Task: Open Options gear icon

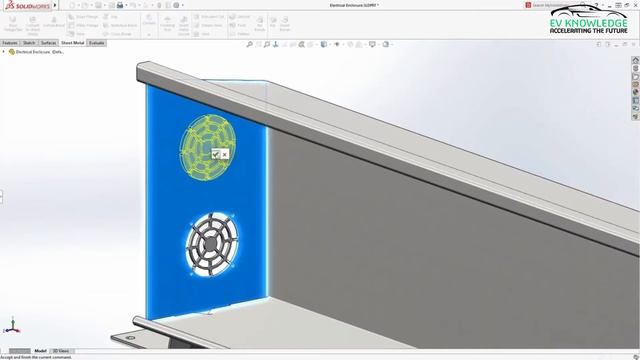Action: [176, 5]
